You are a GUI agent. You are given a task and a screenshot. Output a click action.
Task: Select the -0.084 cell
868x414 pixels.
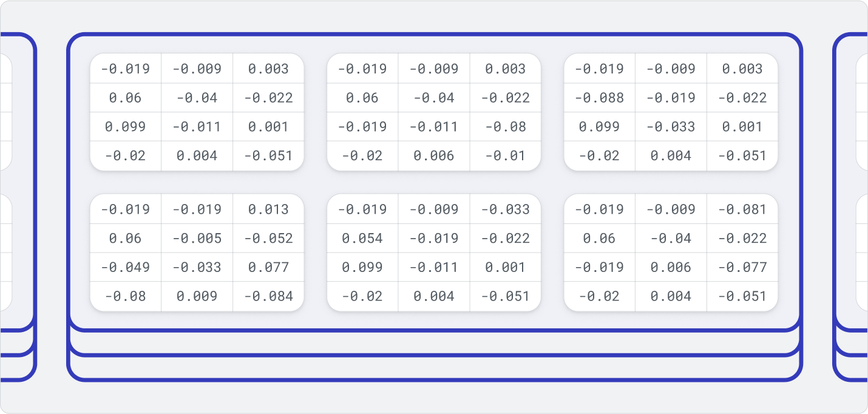268,296
